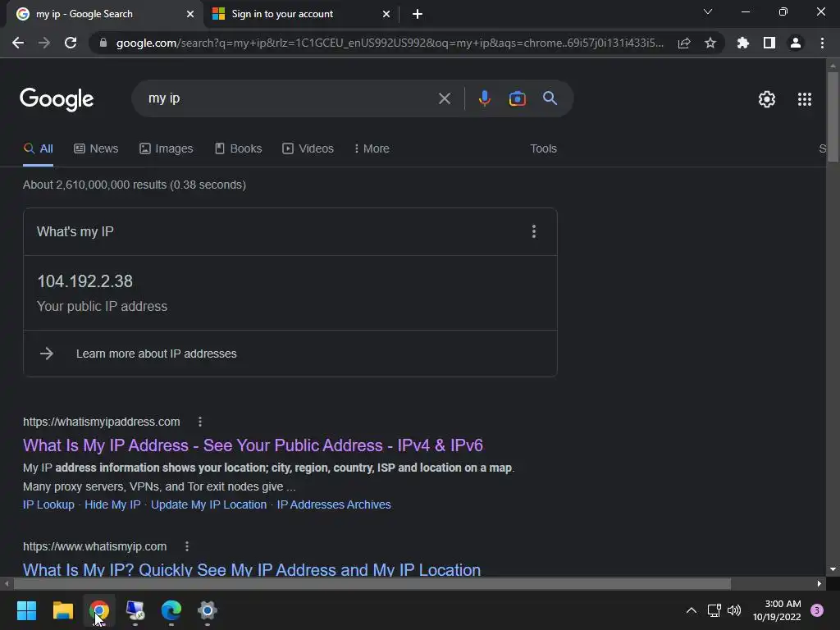Click the https://www.whatismyip.com URL text
840x630 pixels.
point(95,546)
